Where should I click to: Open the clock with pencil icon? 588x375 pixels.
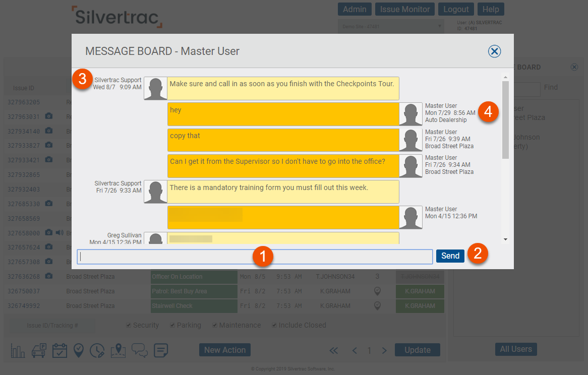(x=97, y=351)
